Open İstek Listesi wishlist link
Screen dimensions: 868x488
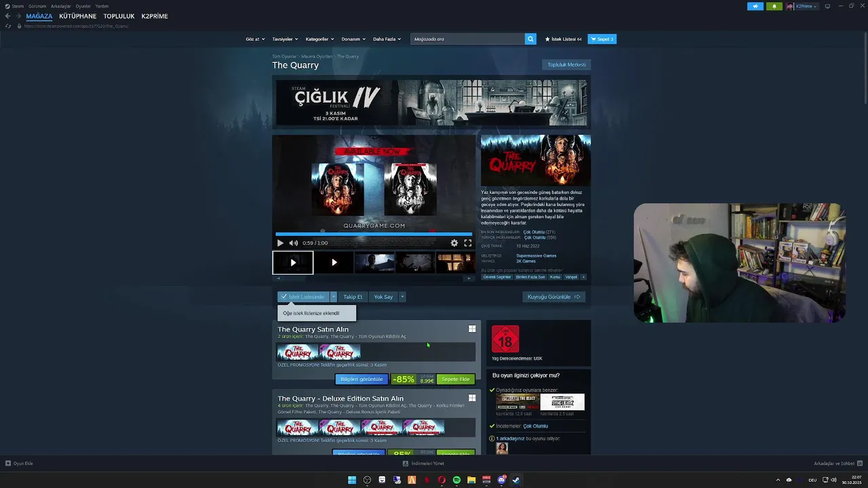pos(564,39)
